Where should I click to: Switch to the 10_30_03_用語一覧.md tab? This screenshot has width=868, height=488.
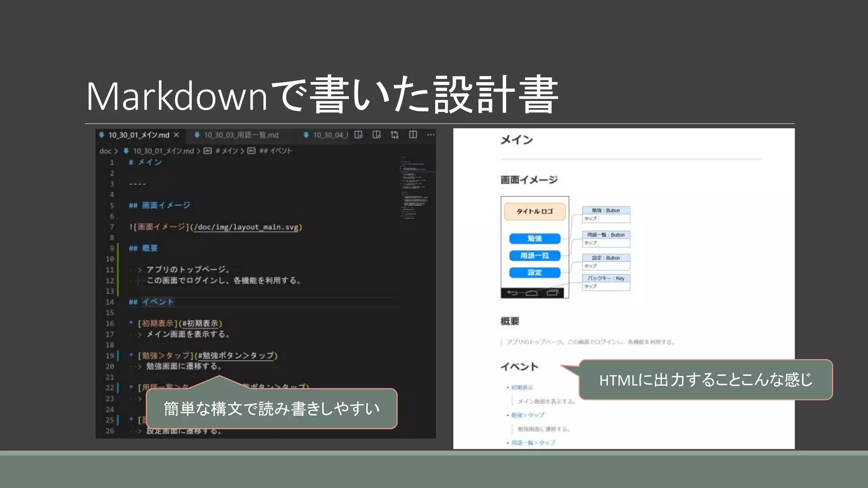(x=241, y=135)
